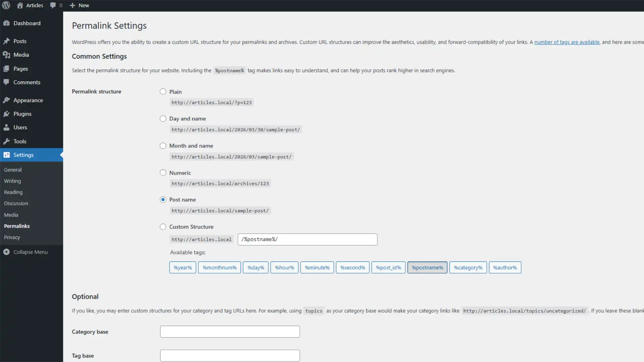This screenshot has width=644, height=362.
Task: Toggle the %postname% tag button
Action: click(x=427, y=267)
